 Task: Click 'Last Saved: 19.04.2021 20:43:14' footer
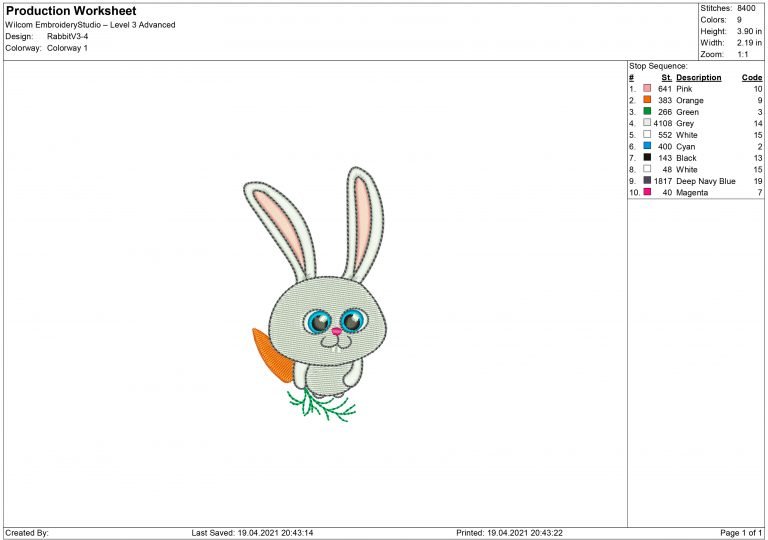click(252, 533)
